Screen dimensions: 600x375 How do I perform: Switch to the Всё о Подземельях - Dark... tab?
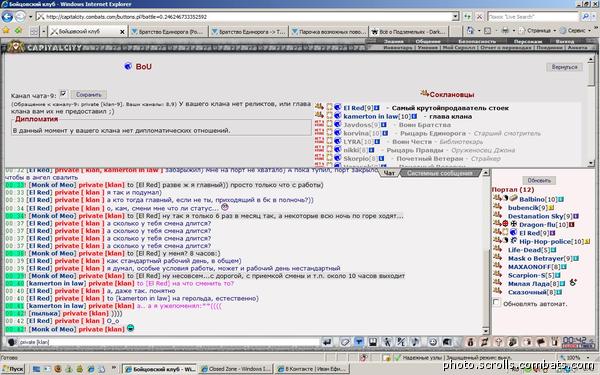tap(409, 32)
